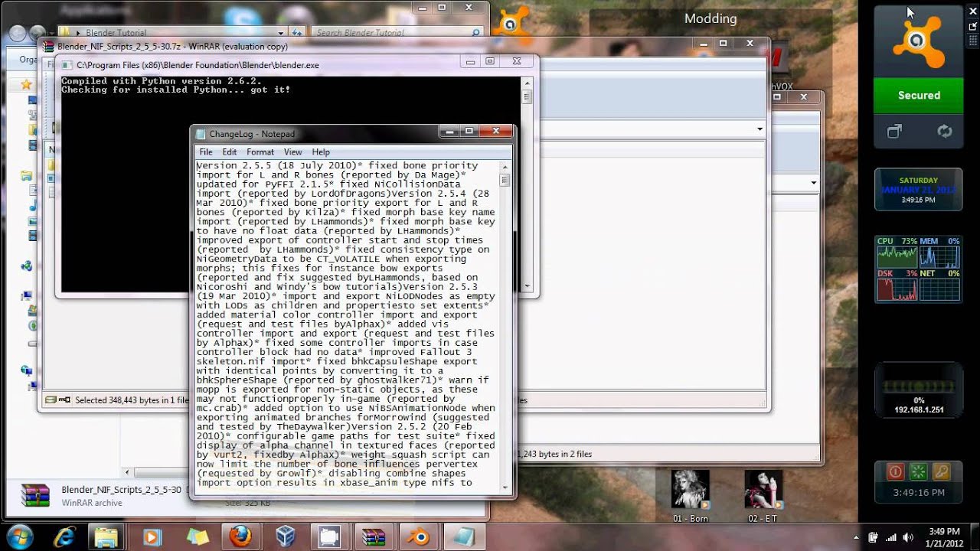Open Notepad's Format menu
This screenshot has width=980, height=551.
[x=260, y=152]
